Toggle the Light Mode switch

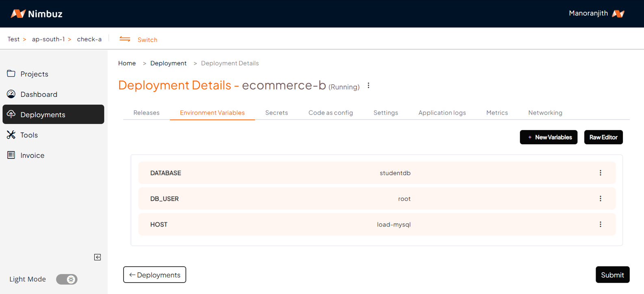click(x=67, y=279)
